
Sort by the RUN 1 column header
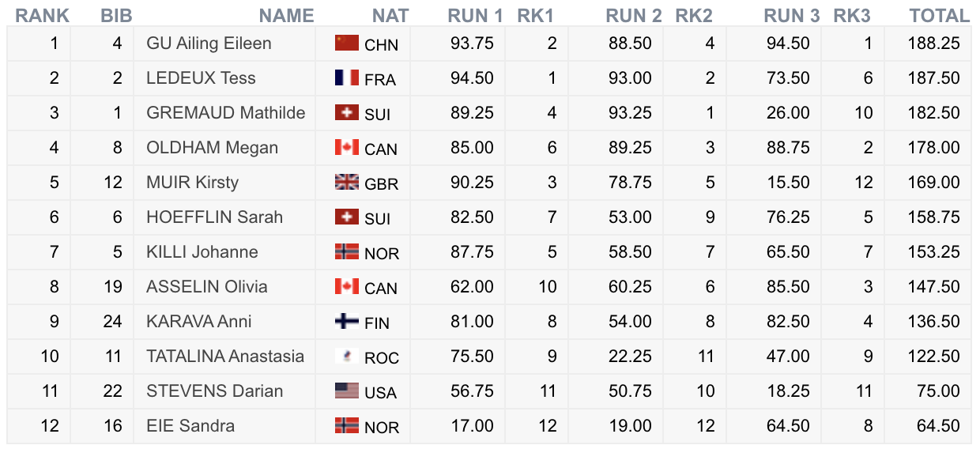[475, 16]
